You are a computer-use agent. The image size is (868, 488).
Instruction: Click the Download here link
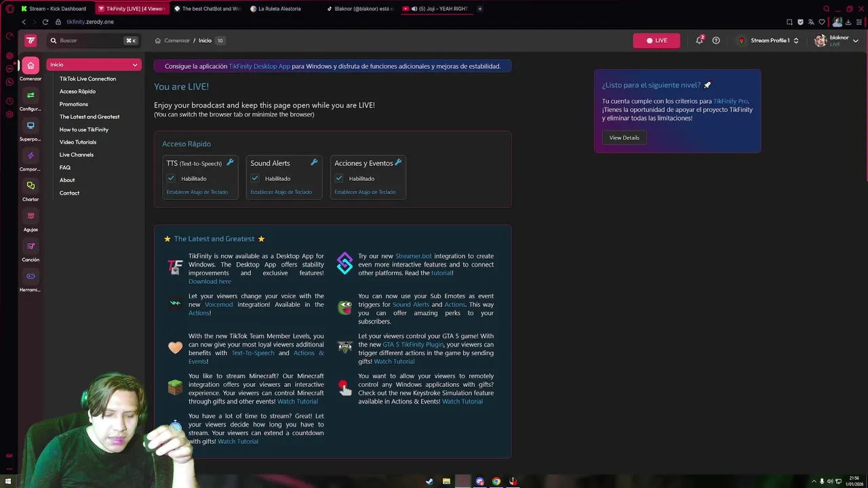(x=210, y=281)
